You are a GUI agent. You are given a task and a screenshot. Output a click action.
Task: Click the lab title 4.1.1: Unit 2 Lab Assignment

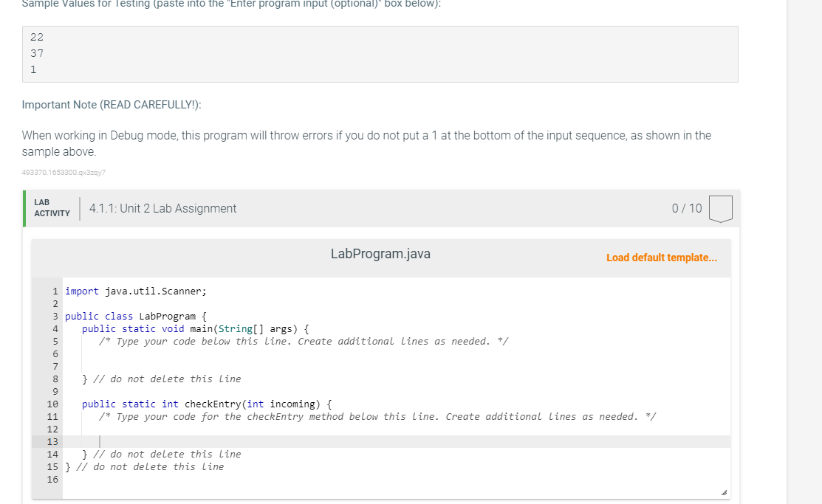(x=162, y=208)
